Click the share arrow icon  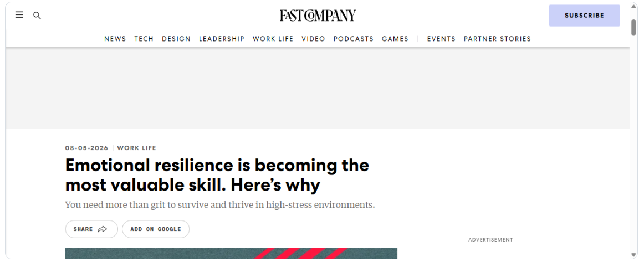103,229
